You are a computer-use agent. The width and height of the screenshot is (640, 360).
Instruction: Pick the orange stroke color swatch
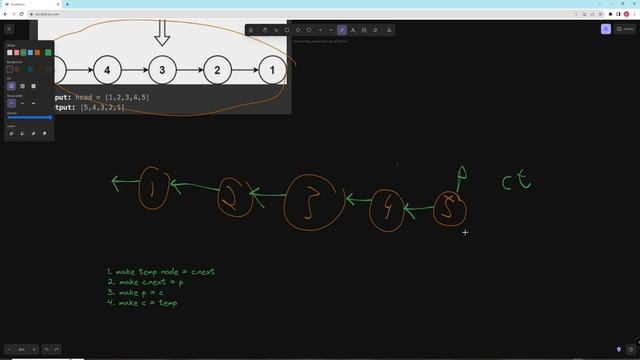click(x=38, y=53)
